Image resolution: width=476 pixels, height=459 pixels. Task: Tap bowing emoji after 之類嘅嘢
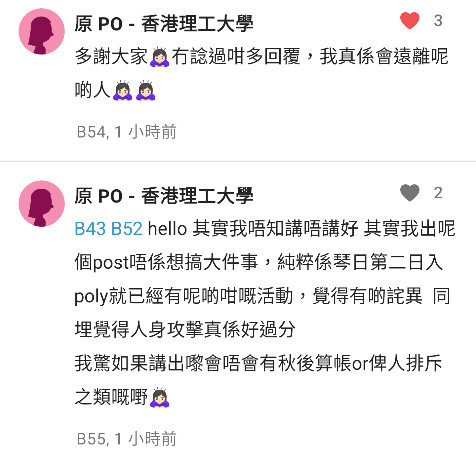(x=159, y=397)
